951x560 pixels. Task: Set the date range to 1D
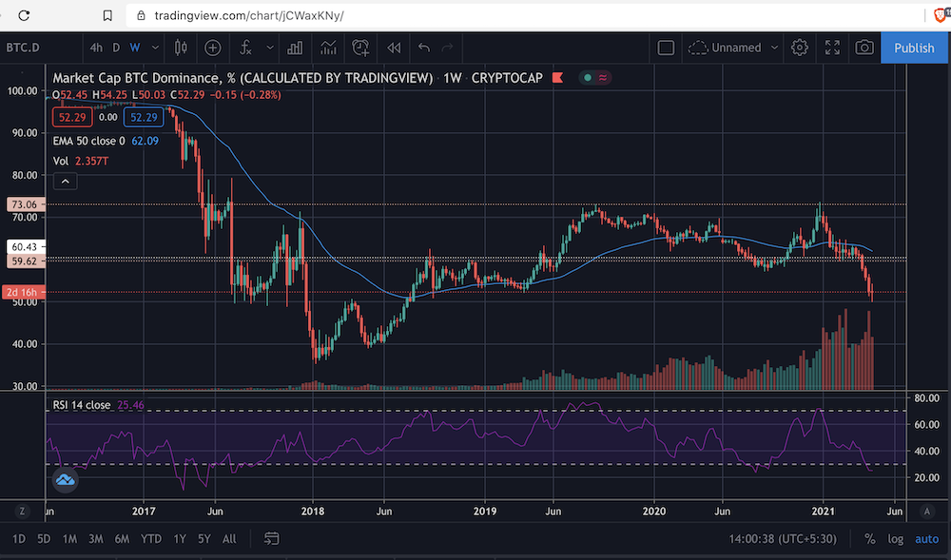pos(19,538)
